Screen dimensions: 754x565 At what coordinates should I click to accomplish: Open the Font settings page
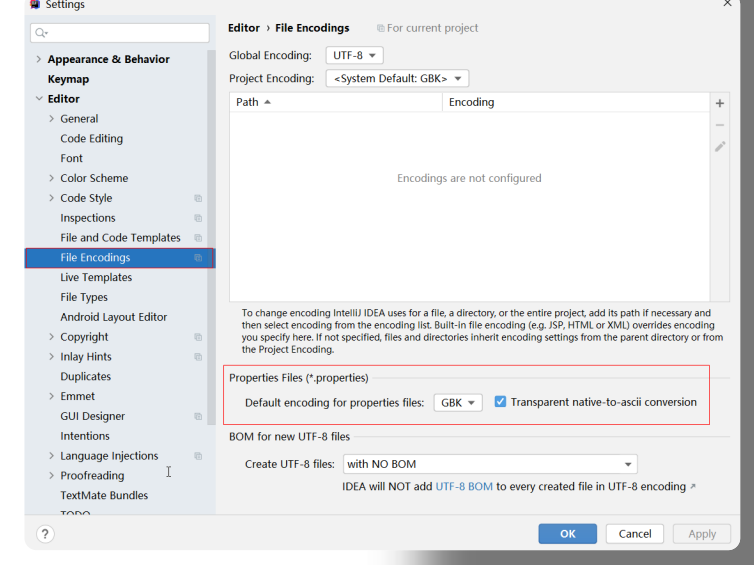coord(71,158)
